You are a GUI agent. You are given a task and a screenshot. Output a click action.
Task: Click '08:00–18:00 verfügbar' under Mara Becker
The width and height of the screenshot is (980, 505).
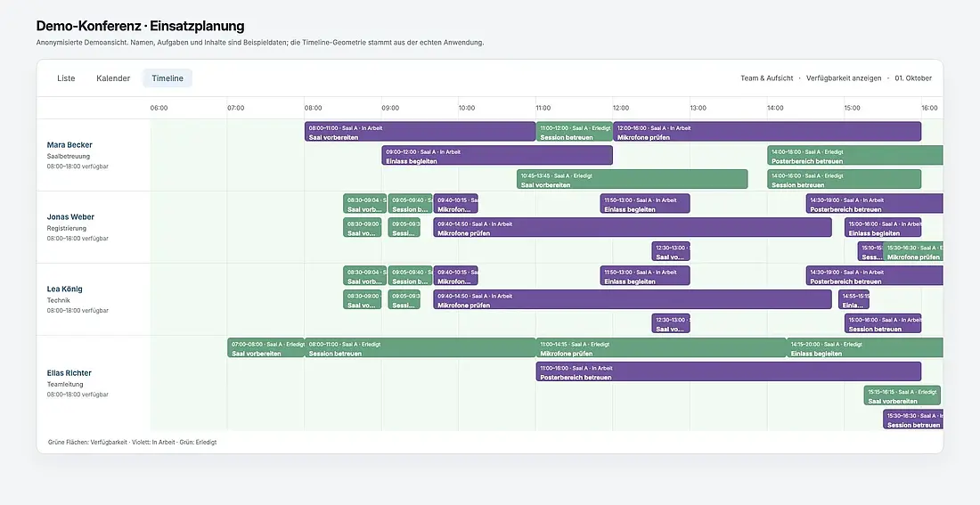coord(78,167)
